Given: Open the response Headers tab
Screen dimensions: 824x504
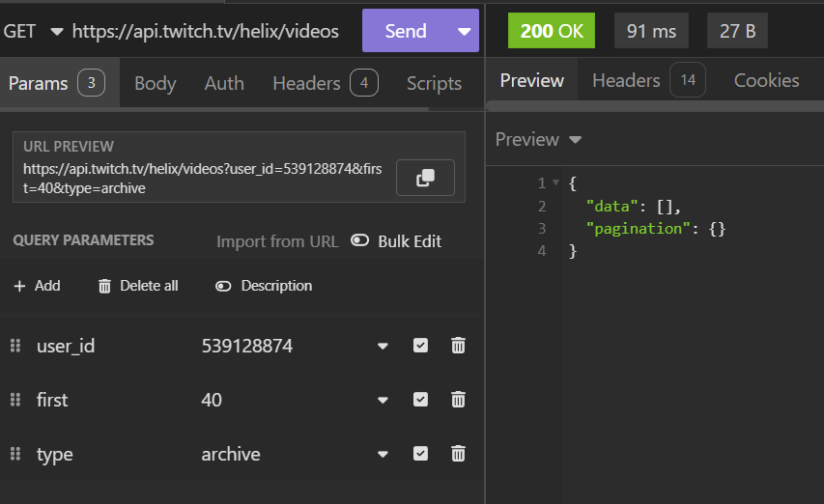Looking at the screenshot, I should click(648, 80).
